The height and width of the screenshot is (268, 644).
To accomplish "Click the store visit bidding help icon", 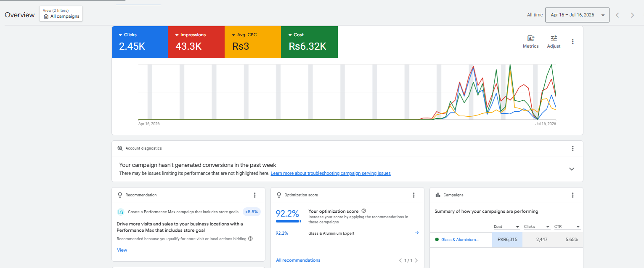I will click(250, 239).
